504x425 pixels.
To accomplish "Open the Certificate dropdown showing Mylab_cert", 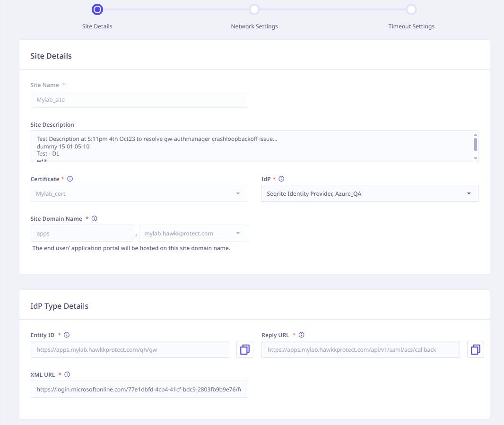I will pos(139,193).
